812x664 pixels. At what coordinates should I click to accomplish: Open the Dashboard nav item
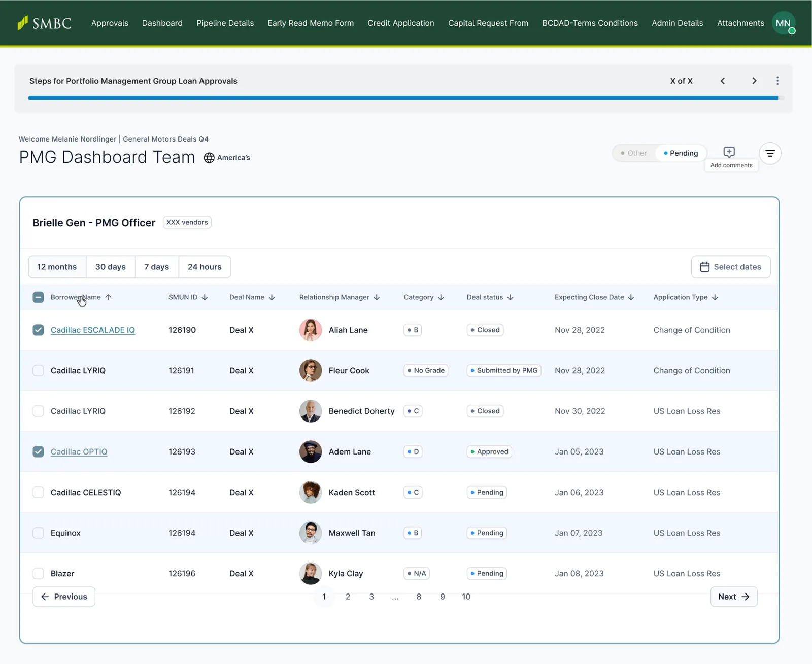pyautogui.click(x=162, y=23)
